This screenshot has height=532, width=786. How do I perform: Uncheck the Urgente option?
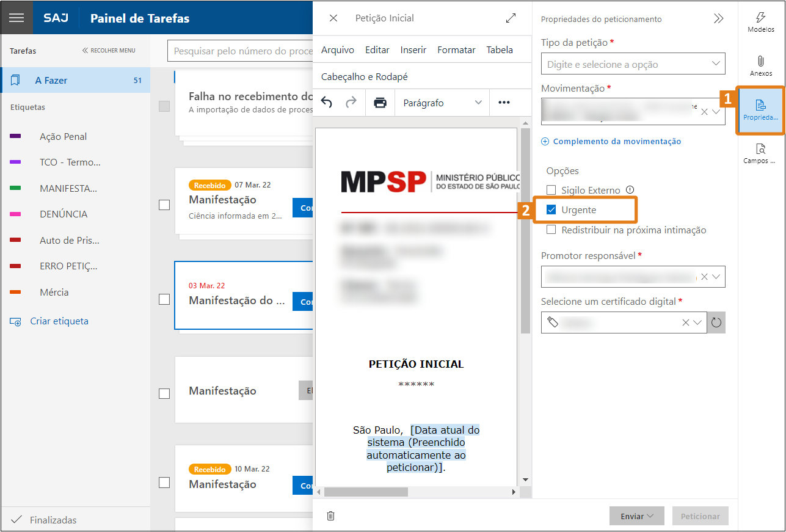[551, 210]
